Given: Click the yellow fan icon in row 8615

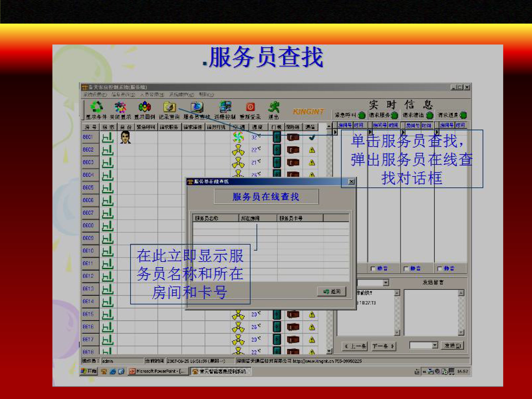Looking at the screenshot, I should [238, 314].
